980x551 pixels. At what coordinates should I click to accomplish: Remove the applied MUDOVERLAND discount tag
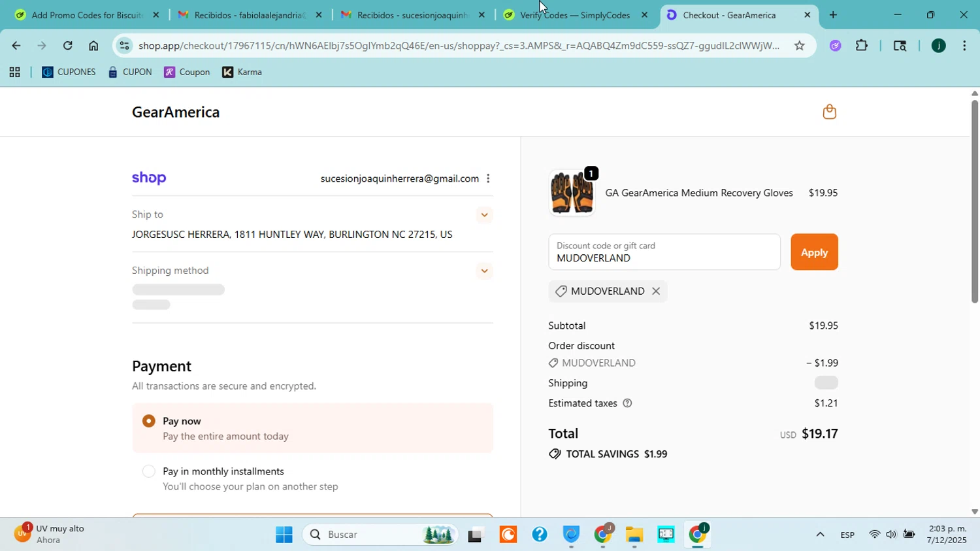(x=656, y=292)
